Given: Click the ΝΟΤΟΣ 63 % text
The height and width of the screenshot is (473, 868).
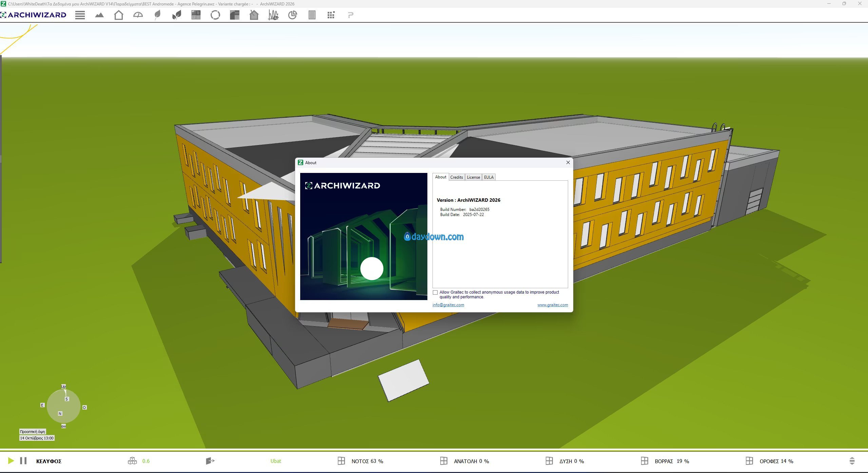Looking at the screenshot, I should (367, 461).
